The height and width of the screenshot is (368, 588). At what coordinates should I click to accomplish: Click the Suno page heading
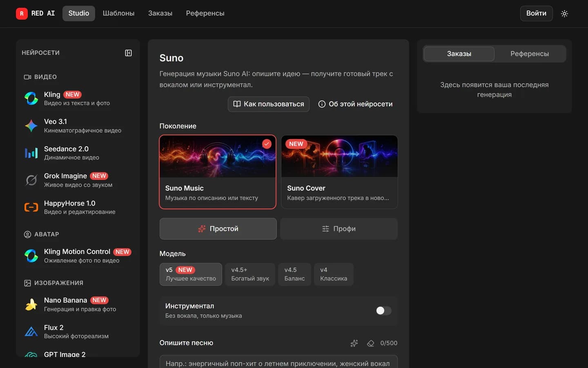tap(171, 58)
